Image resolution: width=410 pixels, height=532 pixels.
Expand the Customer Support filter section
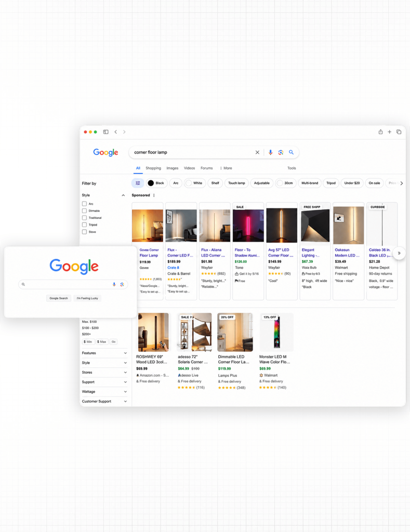(104, 402)
